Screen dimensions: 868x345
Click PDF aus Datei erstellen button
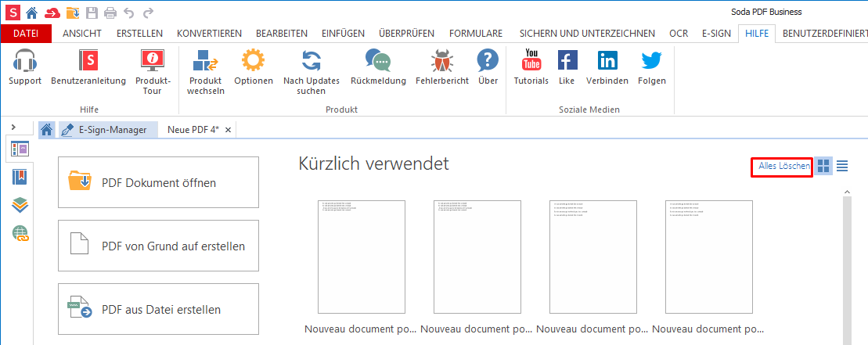pos(158,310)
